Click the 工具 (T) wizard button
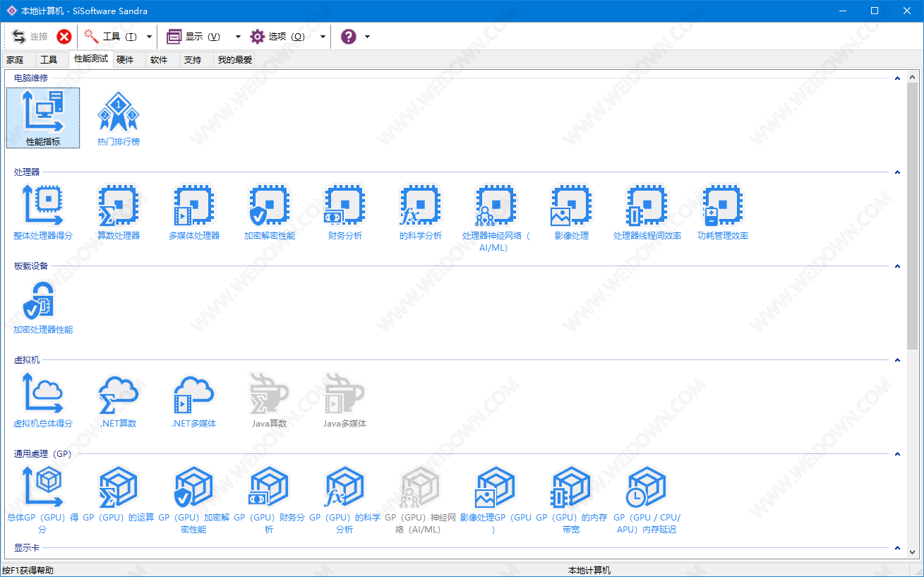924x577 pixels. 112,37
